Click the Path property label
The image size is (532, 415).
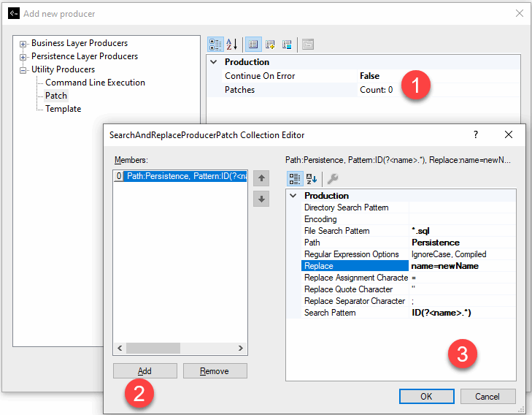[312, 243]
